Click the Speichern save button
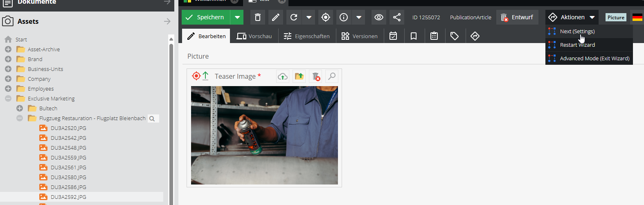This screenshot has width=644, height=205. (206, 17)
